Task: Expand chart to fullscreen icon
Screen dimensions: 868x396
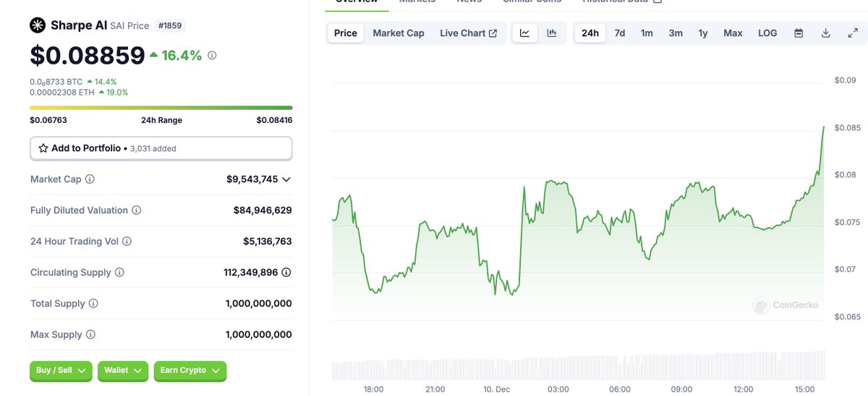Action: [x=853, y=33]
